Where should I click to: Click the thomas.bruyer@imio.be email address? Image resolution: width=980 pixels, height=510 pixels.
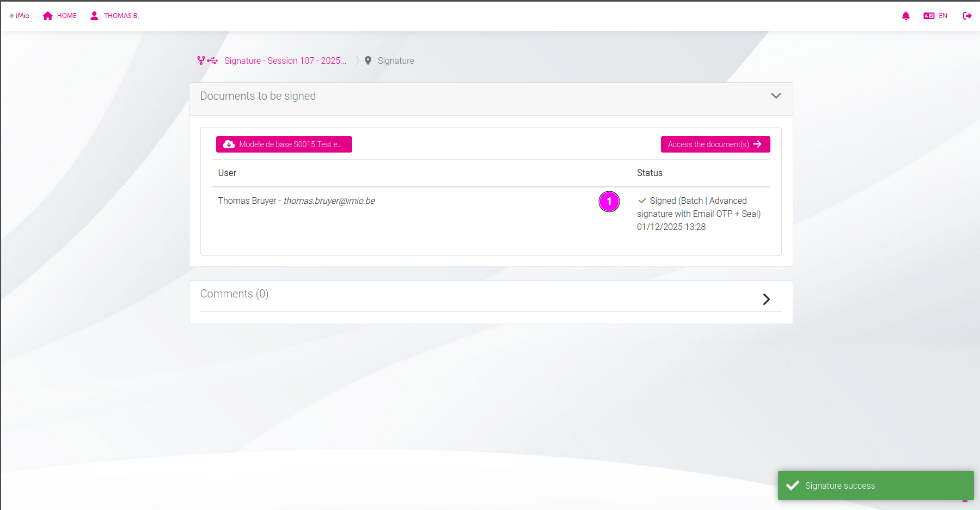[x=329, y=201]
